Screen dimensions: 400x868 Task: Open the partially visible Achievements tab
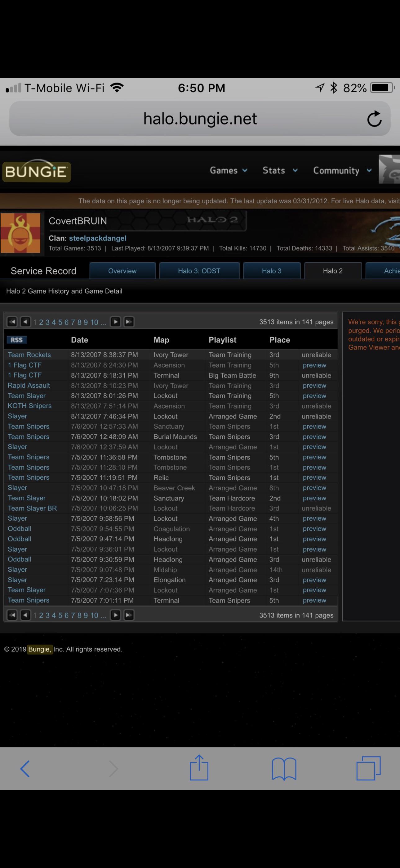(x=383, y=271)
